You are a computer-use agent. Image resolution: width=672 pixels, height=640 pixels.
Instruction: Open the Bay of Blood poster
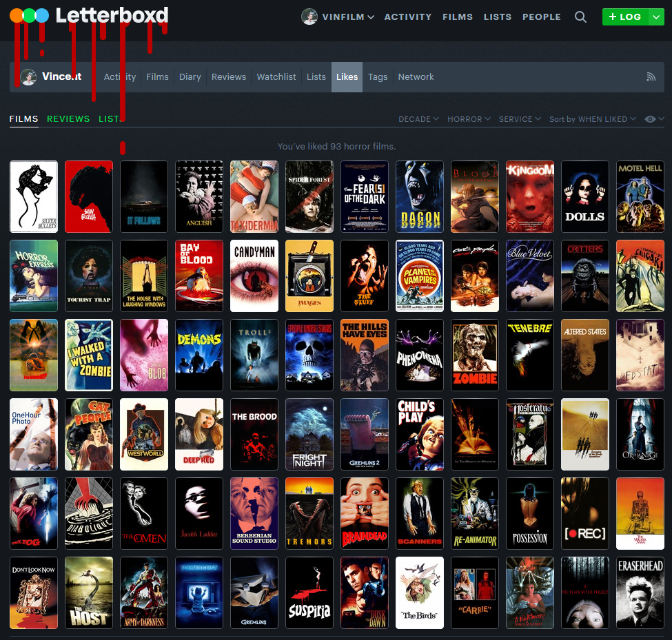tap(199, 276)
